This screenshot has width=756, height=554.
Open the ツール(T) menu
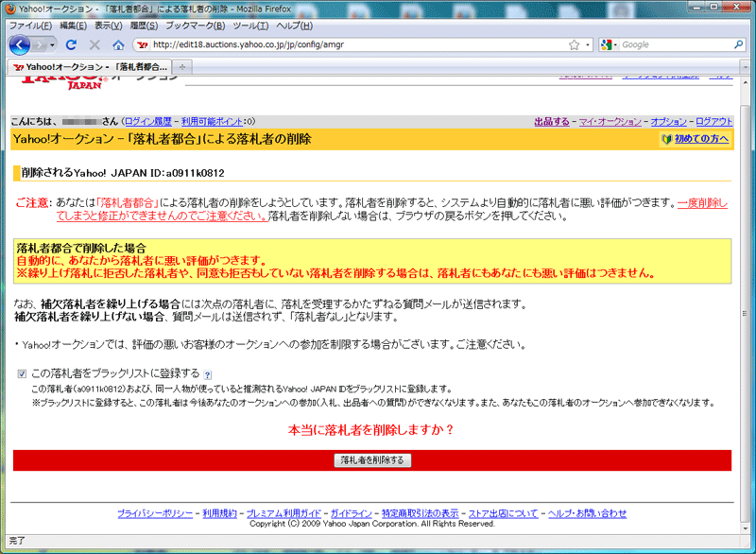click(250, 25)
